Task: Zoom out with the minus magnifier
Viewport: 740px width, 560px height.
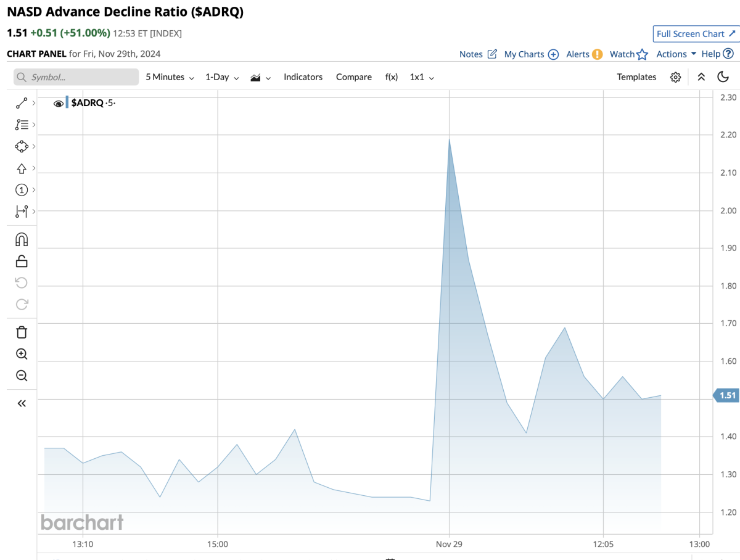Action: click(x=22, y=376)
